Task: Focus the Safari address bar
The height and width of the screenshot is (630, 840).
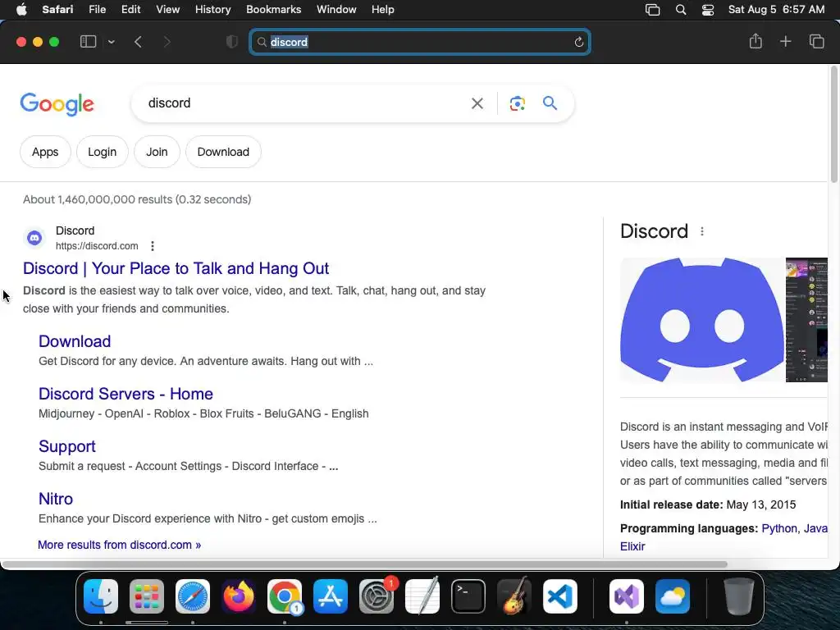Action: pos(420,42)
